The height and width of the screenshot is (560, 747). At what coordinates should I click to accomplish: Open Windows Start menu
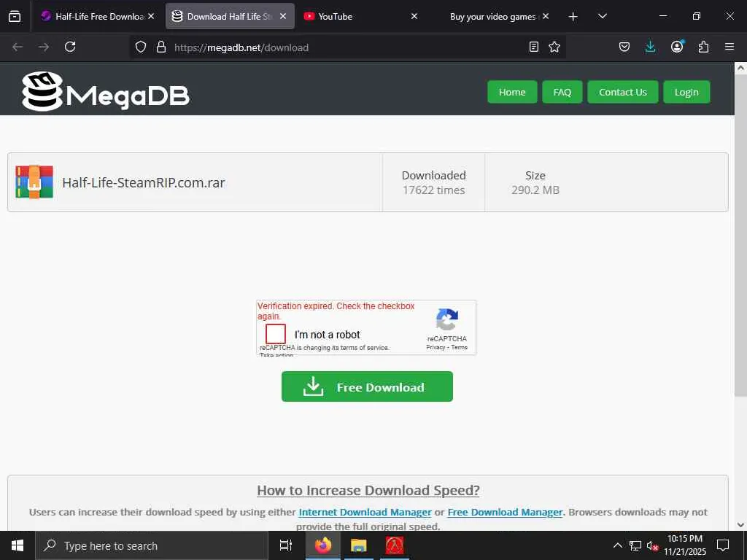pyautogui.click(x=18, y=545)
